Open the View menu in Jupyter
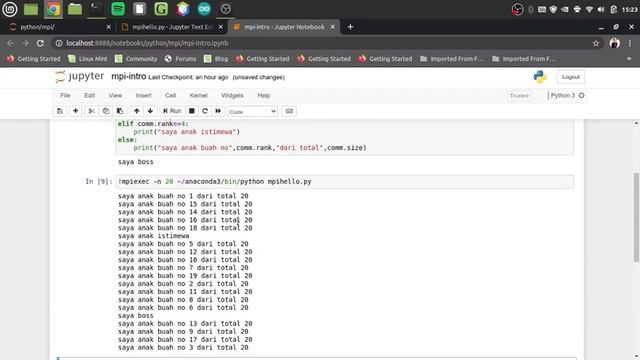This screenshot has height=360, width=640. [115, 95]
